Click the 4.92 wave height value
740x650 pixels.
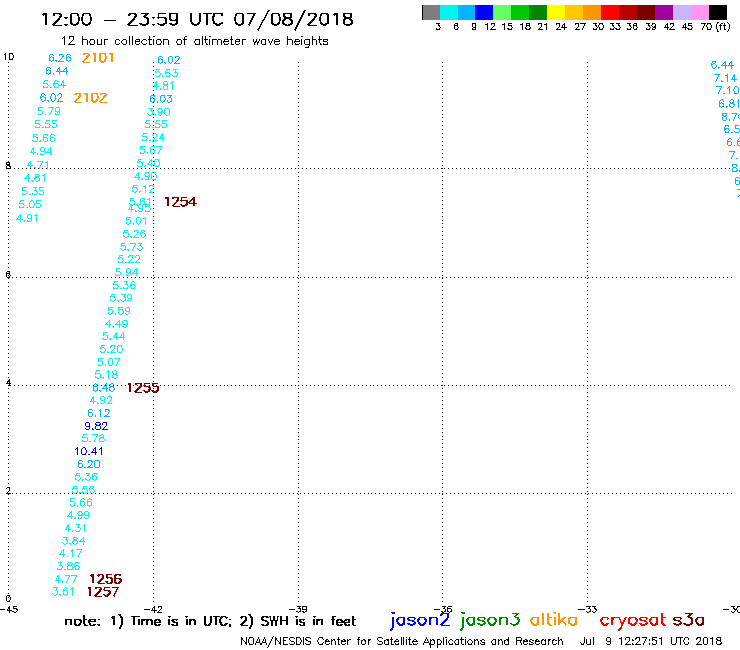tap(101, 400)
